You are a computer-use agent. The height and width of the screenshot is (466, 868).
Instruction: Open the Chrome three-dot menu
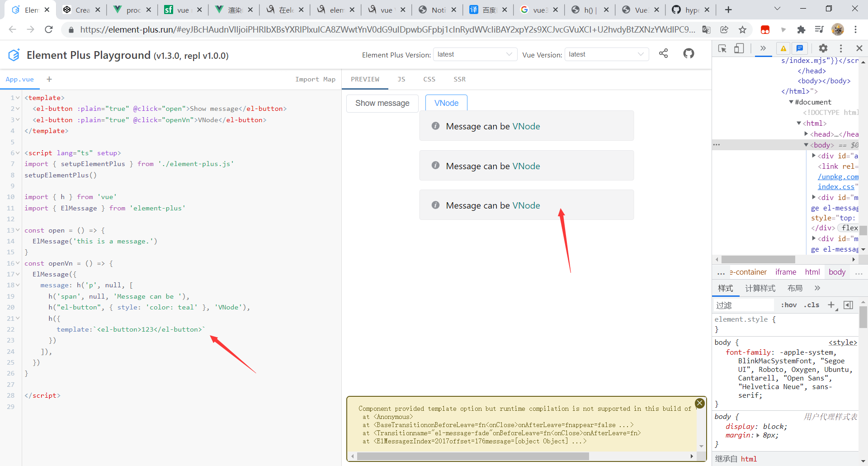point(855,29)
